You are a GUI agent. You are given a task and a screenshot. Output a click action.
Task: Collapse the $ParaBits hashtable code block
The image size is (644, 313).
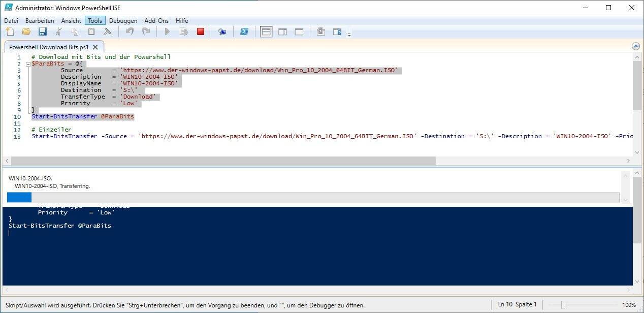click(x=27, y=64)
